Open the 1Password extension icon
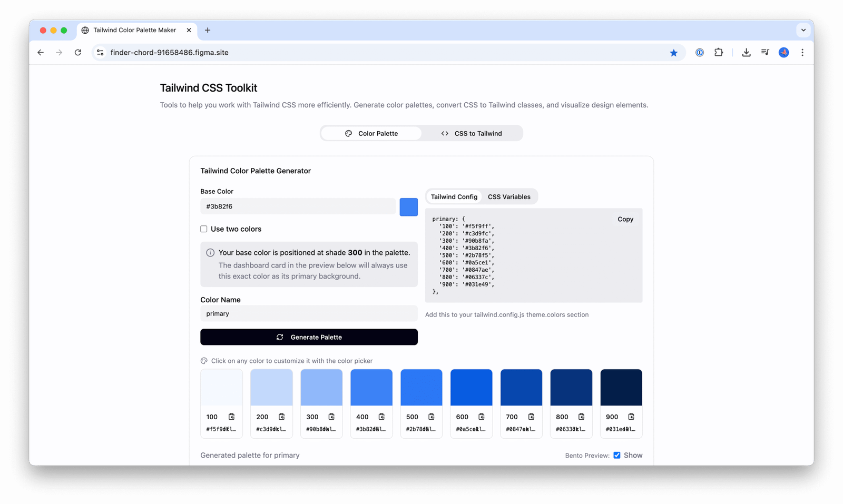The width and height of the screenshot is (843, 504). [x=700, y=53]
